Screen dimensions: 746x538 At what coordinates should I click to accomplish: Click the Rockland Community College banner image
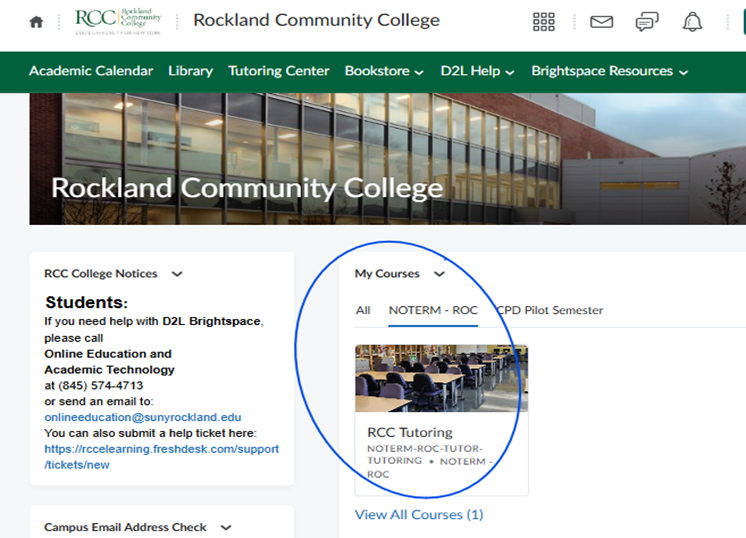[x=387, y=159]
